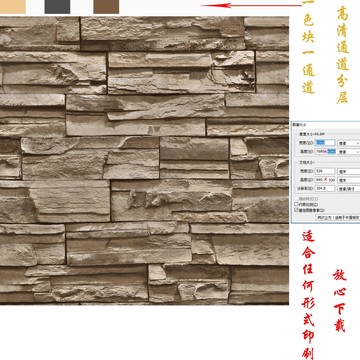The width and height of the screenshot is (360, 360).
Task: Open the pixel height unit dropdown
Action: point(349,152)
